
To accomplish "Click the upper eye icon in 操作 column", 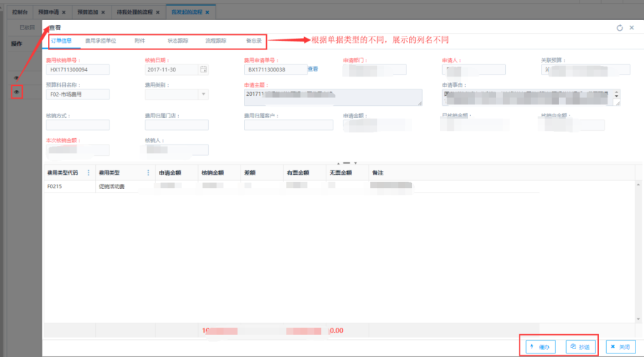I will (x=16, y=77).
